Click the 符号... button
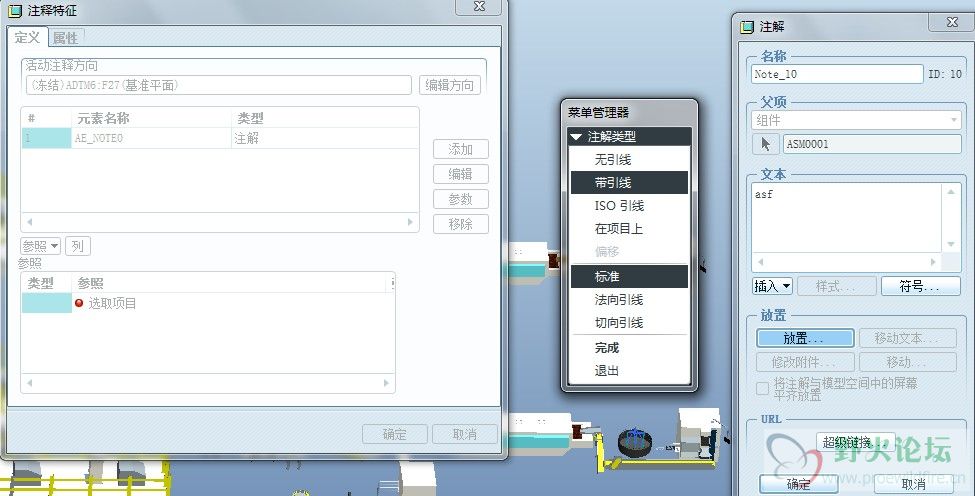Screen dimensions: 975x496 point(921,286)
